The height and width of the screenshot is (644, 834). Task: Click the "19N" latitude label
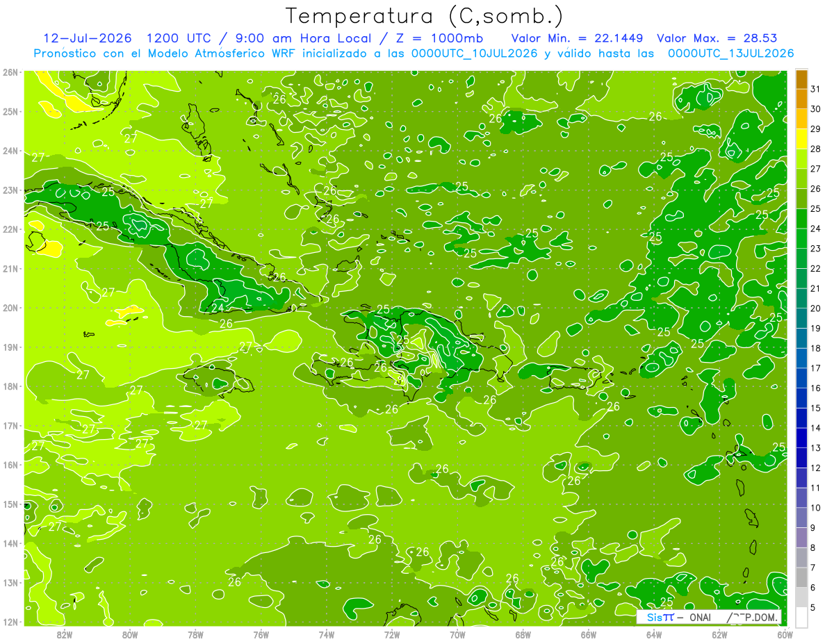click(10, 347)
